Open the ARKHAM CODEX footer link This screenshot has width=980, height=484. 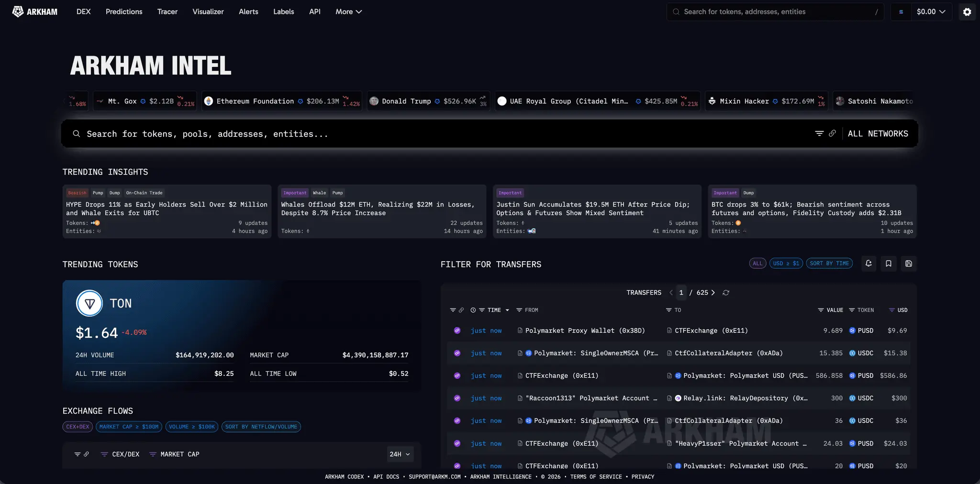(x=344, y=477)
